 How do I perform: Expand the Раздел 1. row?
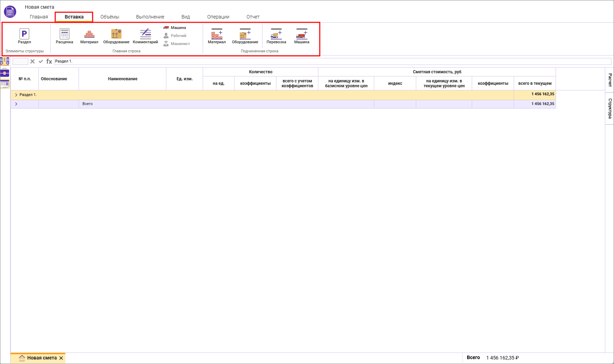point(16,95)
